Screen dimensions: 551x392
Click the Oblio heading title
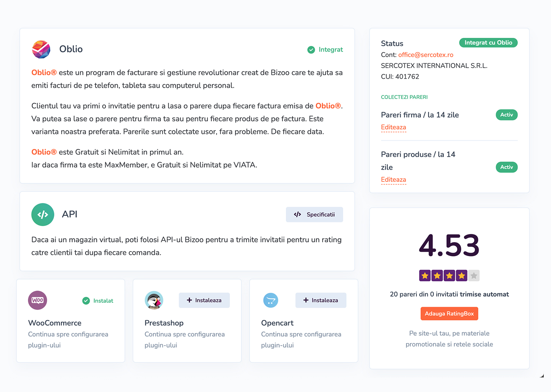point(71,49)
